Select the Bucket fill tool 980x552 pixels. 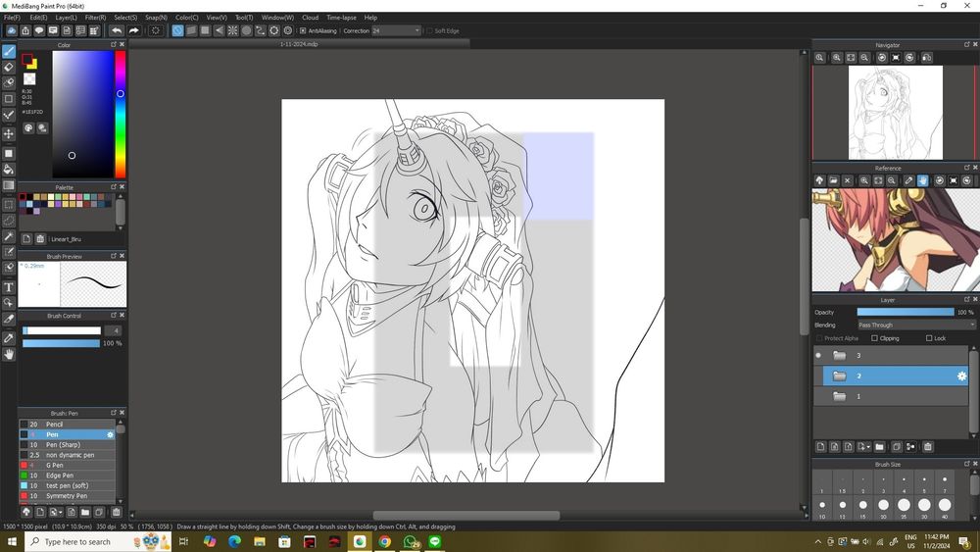[x=9, y=170]
